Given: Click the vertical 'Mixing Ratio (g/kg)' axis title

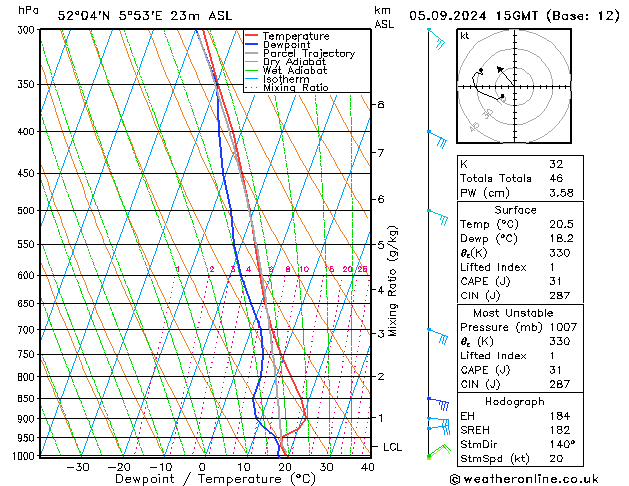Looking at the screenshot, I should click(392, 281).
